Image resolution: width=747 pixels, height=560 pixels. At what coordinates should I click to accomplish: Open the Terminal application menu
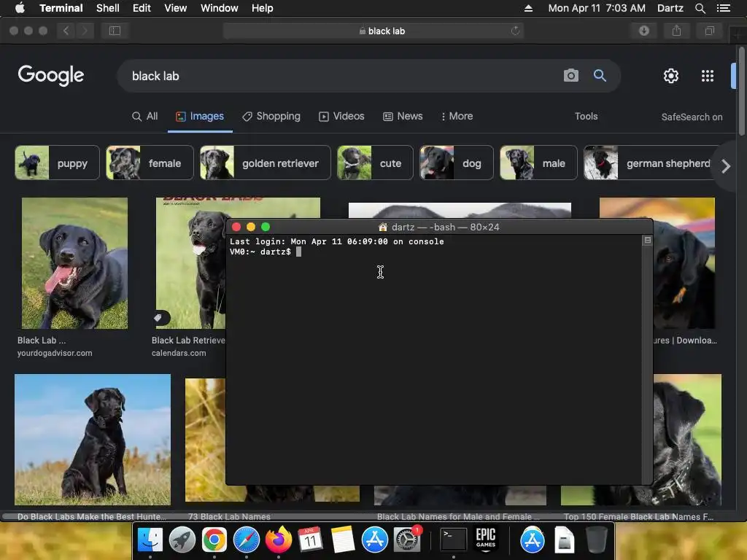tap(61, 8)
